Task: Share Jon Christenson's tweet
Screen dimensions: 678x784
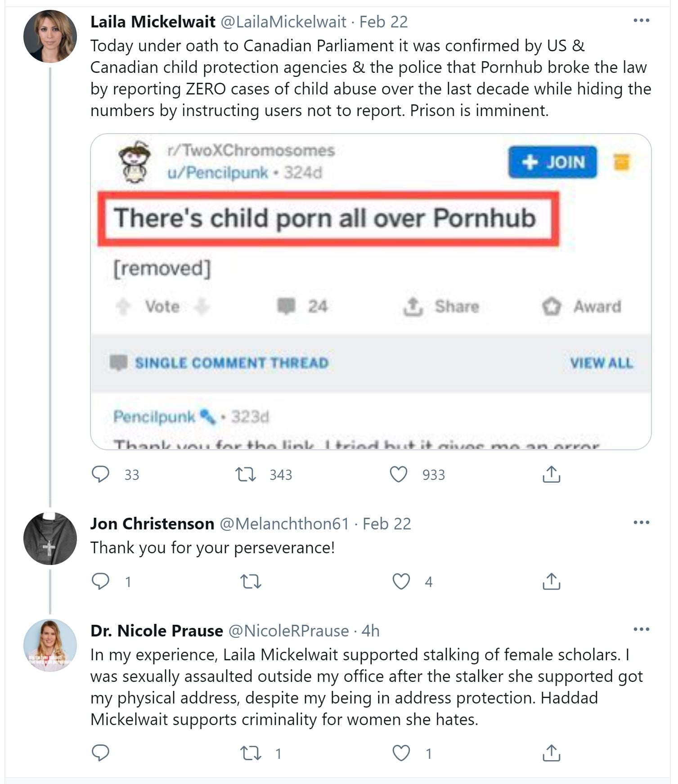Action: (x=551, y=581)
